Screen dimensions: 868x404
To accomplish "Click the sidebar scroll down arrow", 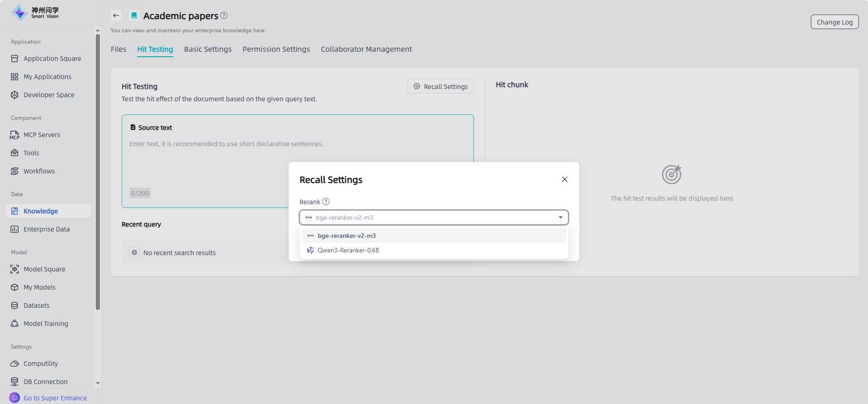I will point(98,383).
